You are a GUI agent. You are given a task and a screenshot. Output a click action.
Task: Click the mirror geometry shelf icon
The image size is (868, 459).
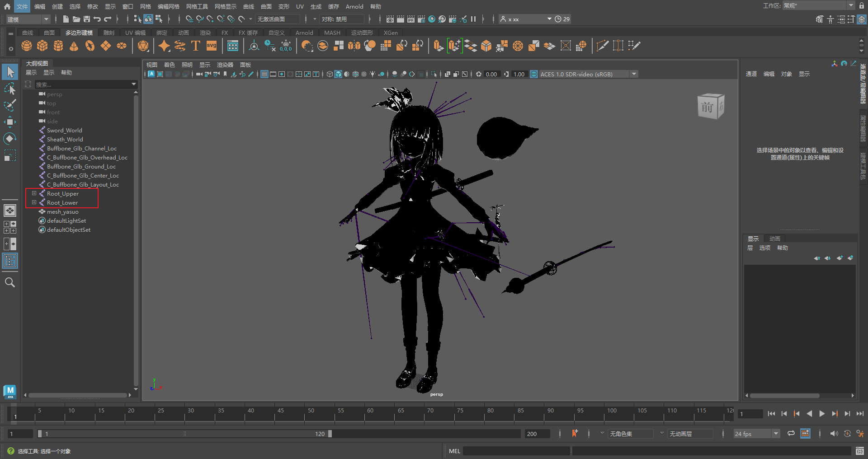[354, 46]
